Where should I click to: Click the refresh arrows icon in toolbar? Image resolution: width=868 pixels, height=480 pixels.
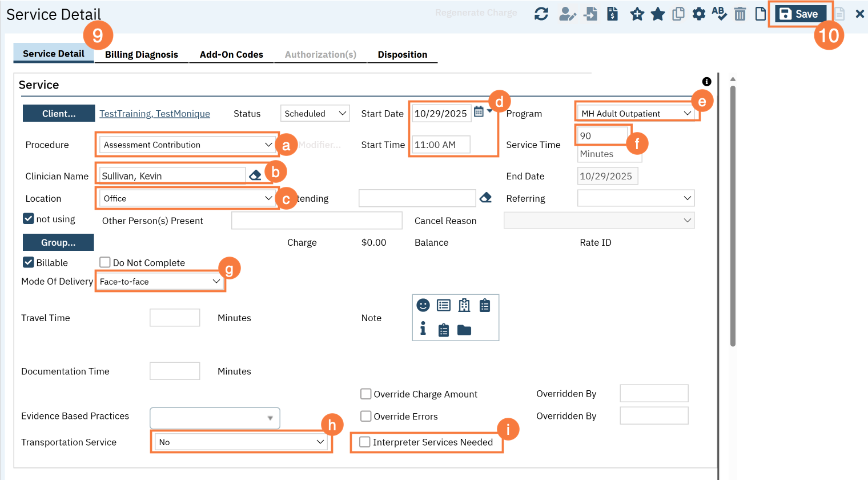[541, 14]
